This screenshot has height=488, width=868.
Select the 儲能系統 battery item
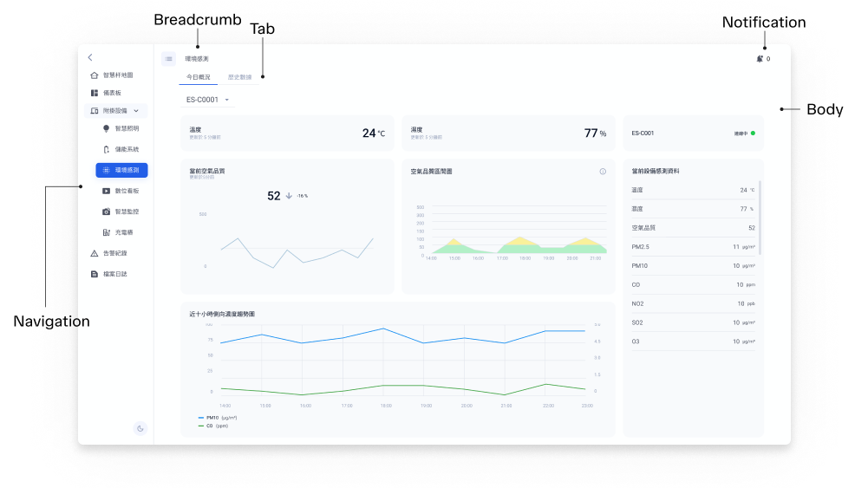(121, 149)
